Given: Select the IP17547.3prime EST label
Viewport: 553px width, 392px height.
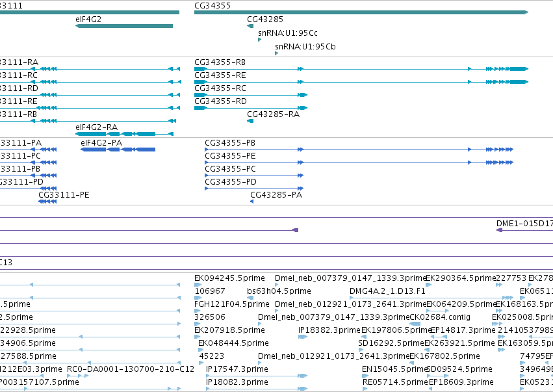Looking at the screenshot, I should pyautogui.click(x=237, y=369).
